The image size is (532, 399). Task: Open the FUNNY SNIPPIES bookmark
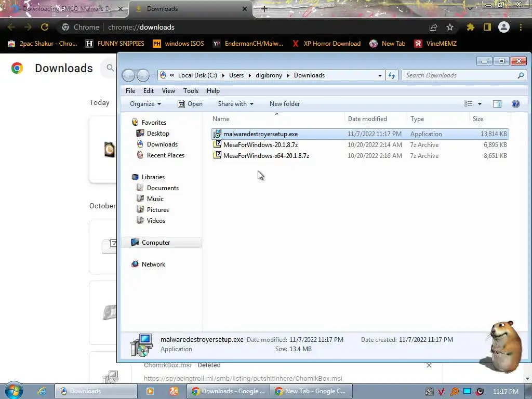coord(115,44)
